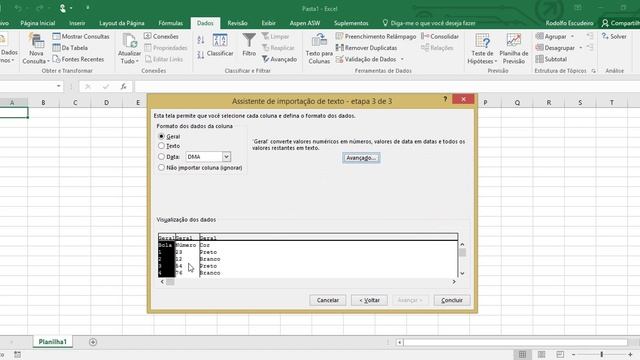Open the Revisão tab
The height and width of the screenshot is (360, 640).
[238, 23]
